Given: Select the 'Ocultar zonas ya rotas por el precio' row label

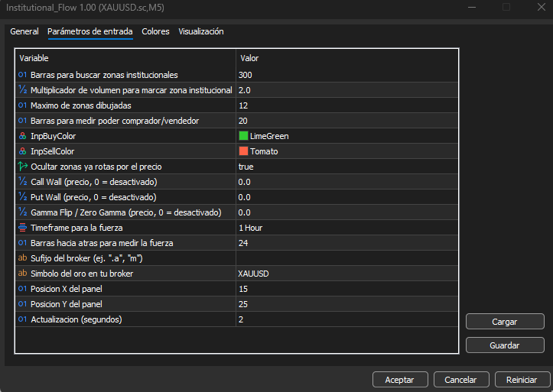Looking at the screenshot, I should [x=96, y=167].
